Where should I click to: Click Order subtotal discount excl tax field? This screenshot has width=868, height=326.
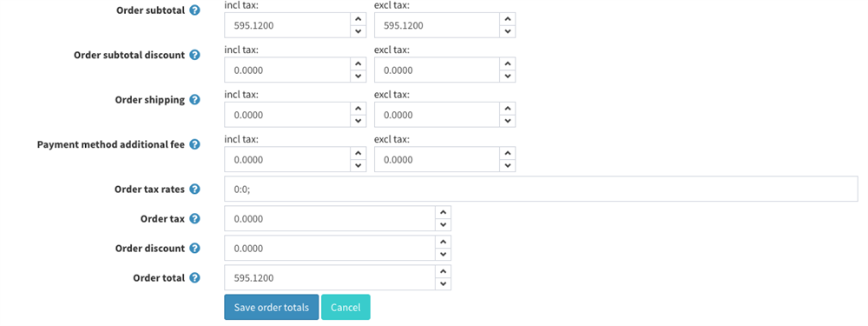[437, 70]
